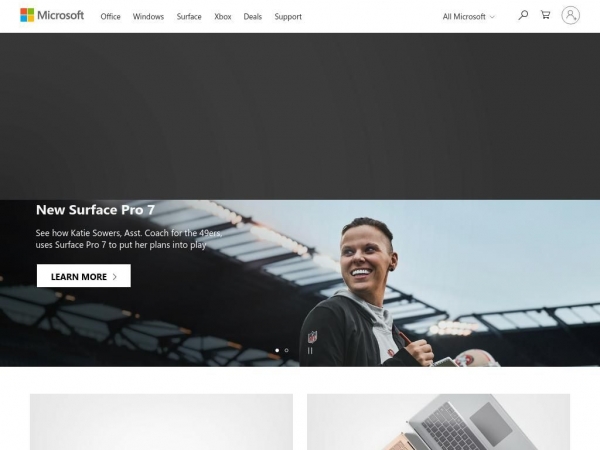Click the account sign-in avatar icon
The width and height of the screenshot is (600, 450).
[570, 15]
